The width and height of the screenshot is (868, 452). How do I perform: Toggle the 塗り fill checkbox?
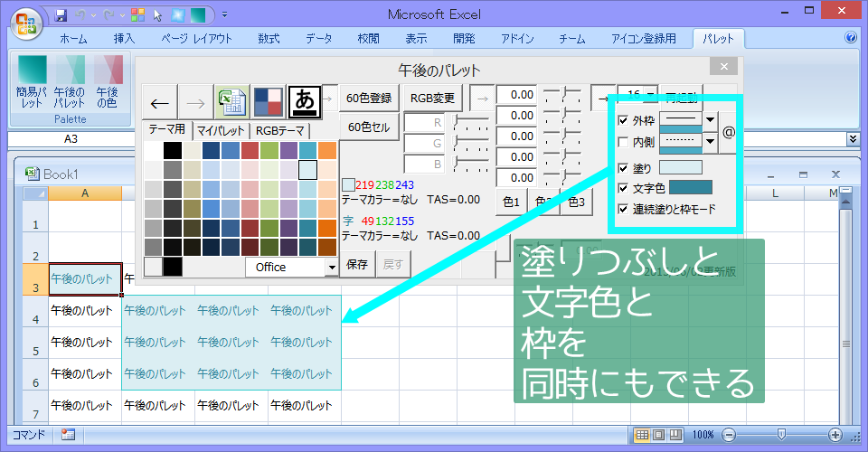[x=623, y=168]
